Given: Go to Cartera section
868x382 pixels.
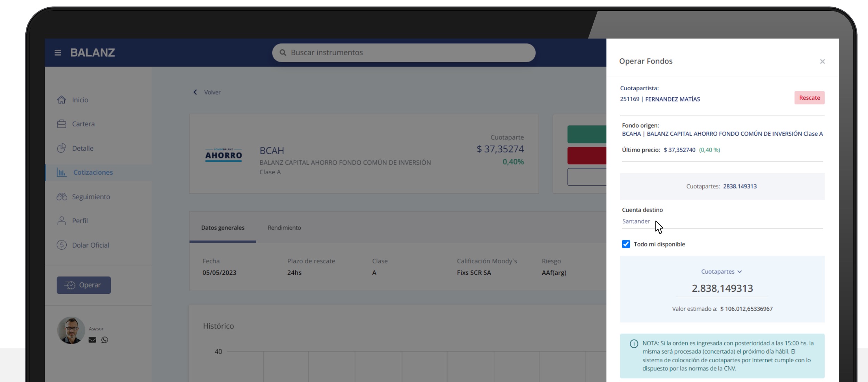Looking at the screenshot, I should (x=83, y=124).
